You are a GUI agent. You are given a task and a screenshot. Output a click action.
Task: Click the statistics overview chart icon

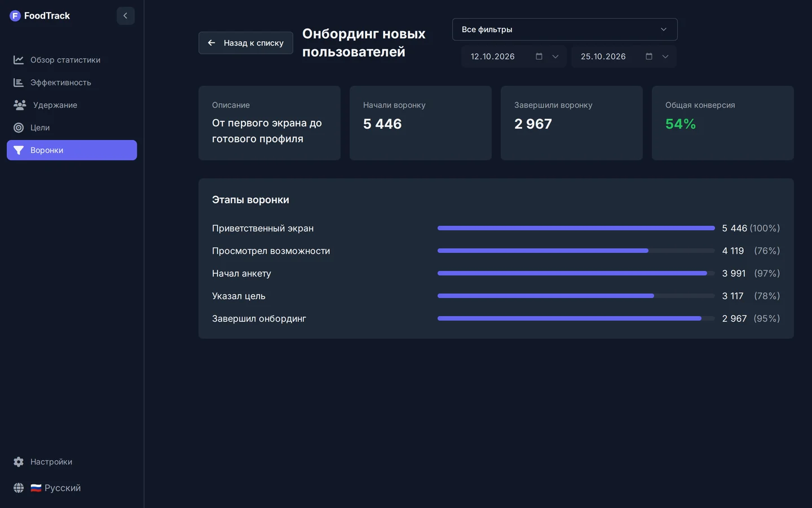point(19,60)
